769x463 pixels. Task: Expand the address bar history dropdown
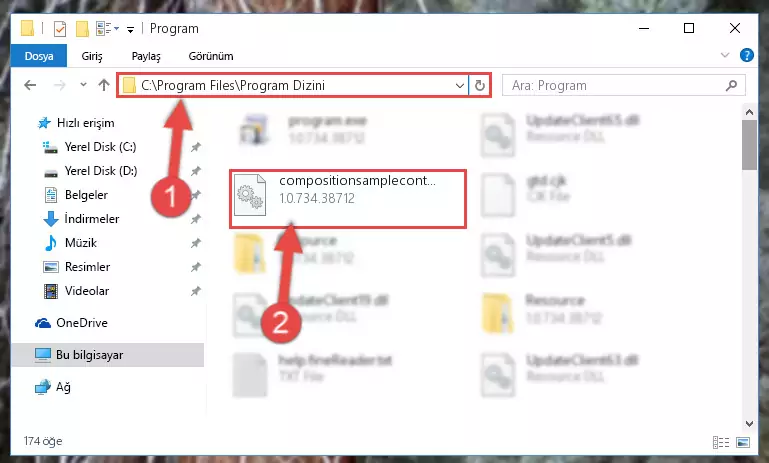click(460, 85)
